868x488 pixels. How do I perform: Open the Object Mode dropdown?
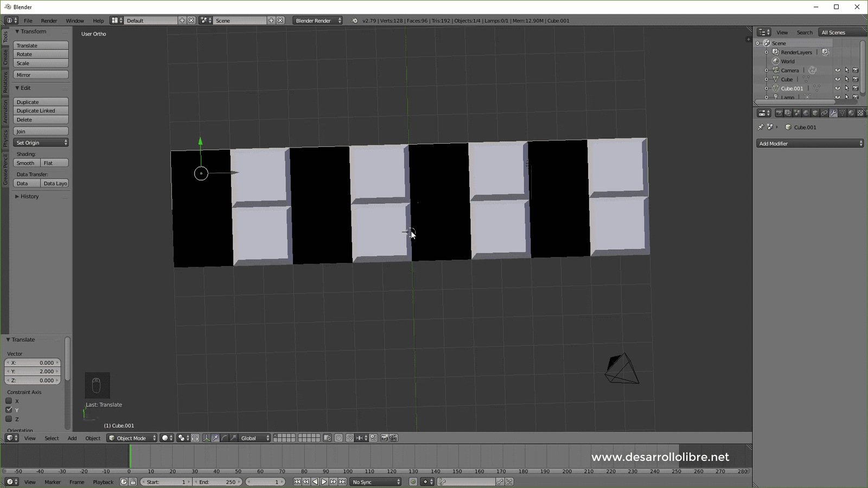tap(132, 438)
